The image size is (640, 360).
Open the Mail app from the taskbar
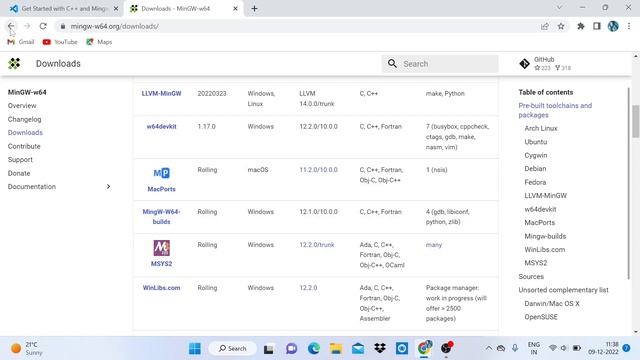[x=358, y=348]
